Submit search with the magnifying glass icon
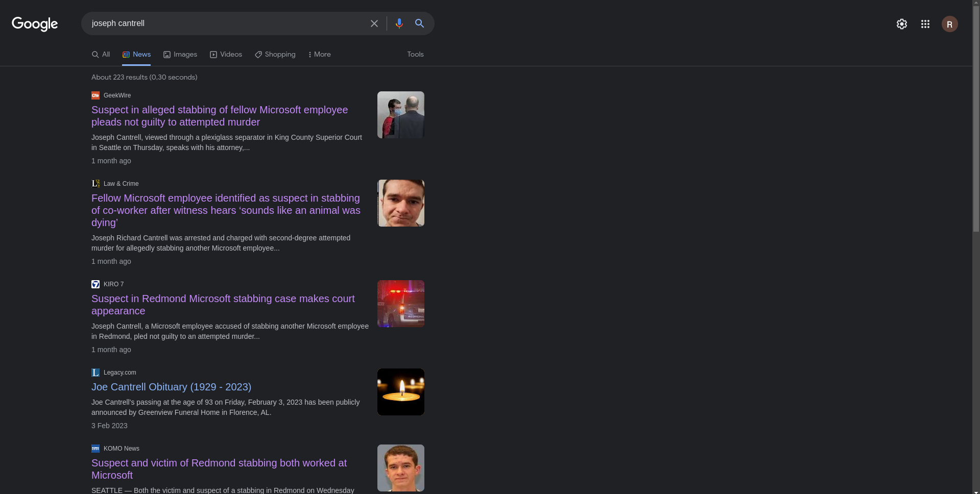The image size is (980, 494). pos(420,23)
